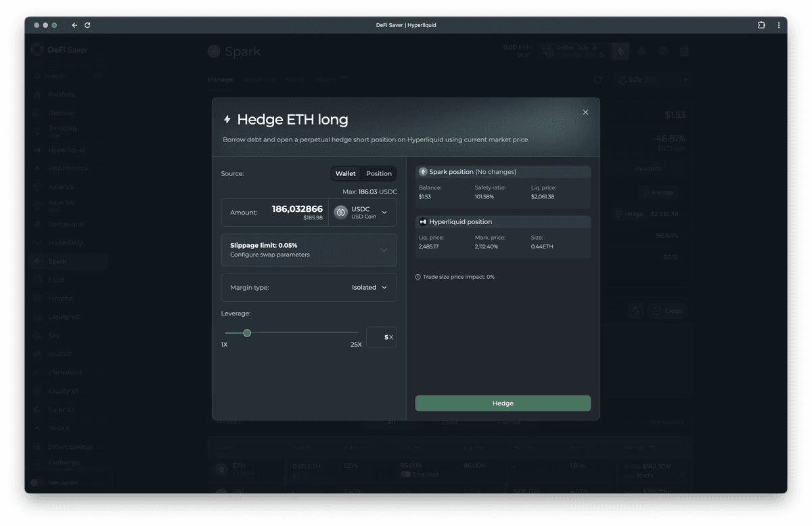Click the trade size price impact info icon
812x526 pixels.
[x=418, y=277]
